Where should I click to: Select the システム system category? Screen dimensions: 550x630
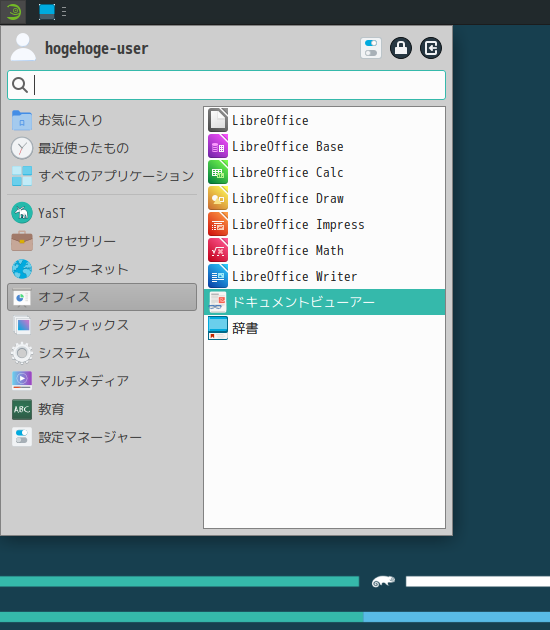pos(102,353)
